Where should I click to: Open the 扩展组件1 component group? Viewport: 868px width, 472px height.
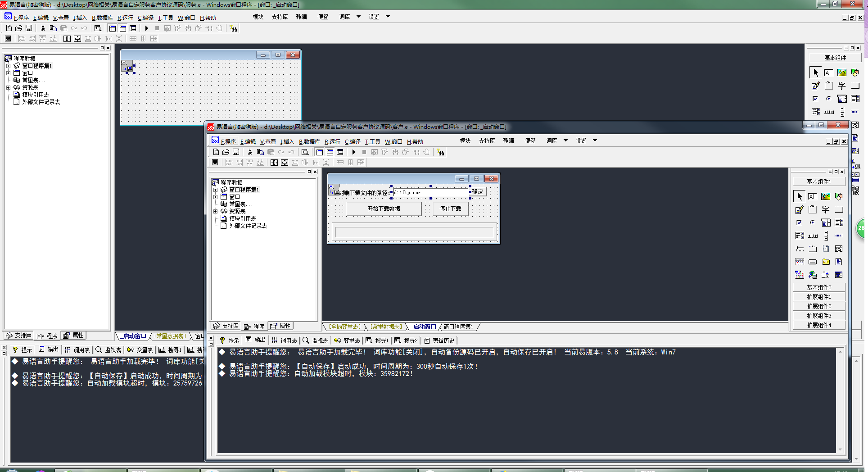pos(818,297)
